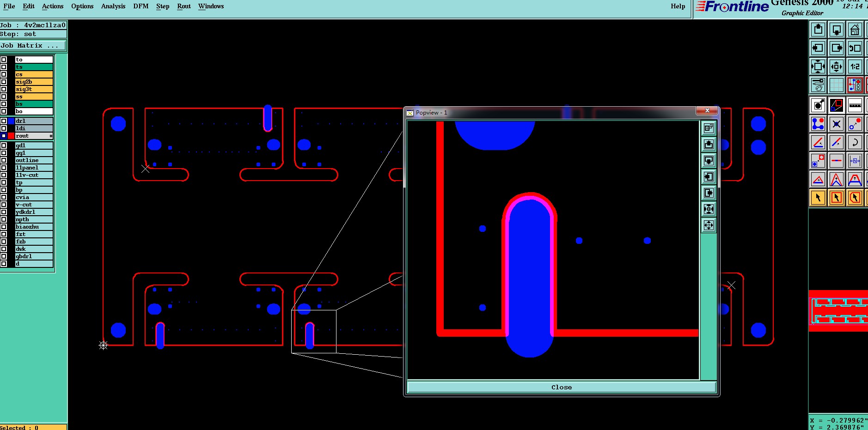Click the red and blue angled line snap icon
The height and width of the screenshot is (430, 868).
coord(818,142)
